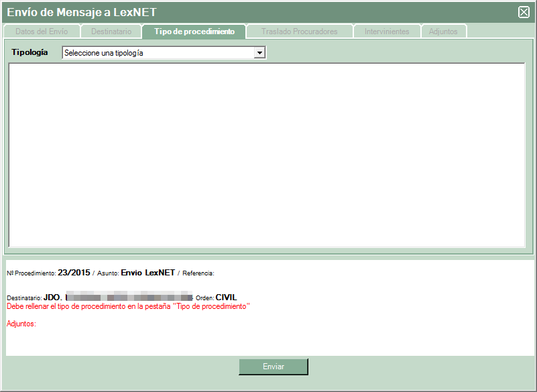537x392 pixels.
Task: Click the 'Seleccione una tipología' combo box
Action: click(x=158, y=53)
